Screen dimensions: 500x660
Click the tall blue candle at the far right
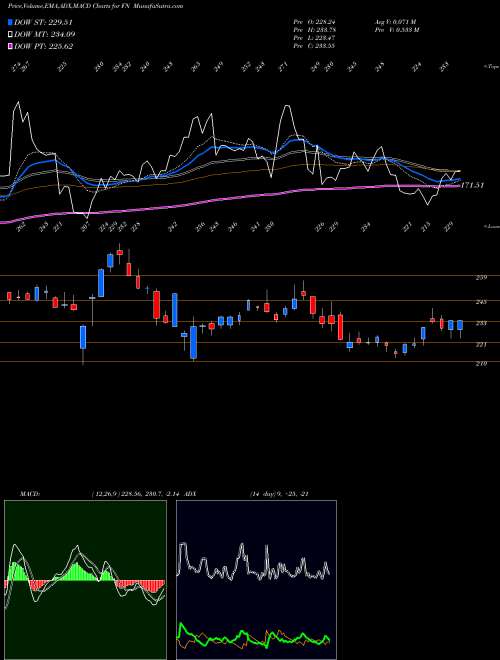pos(460,325)
